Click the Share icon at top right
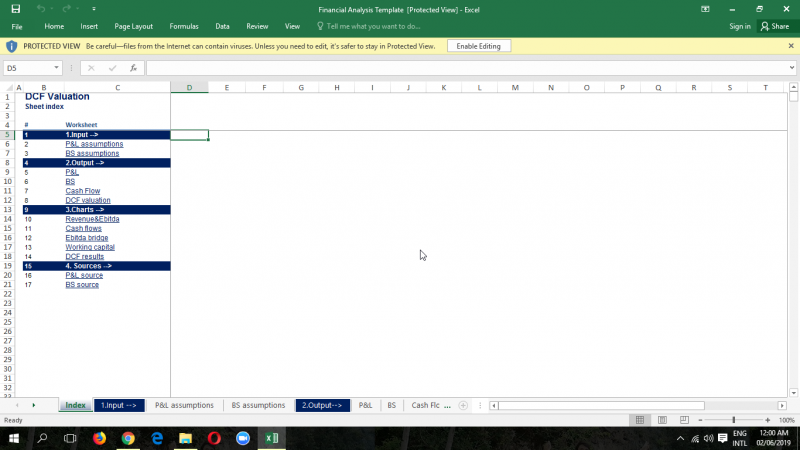The image size is (800, 450). tap(774, 26)
